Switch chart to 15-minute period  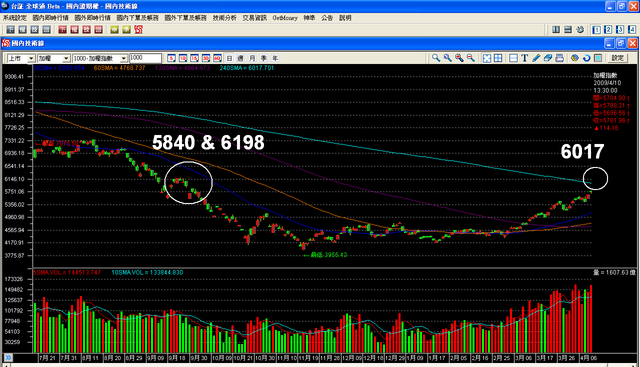[194, 58]
